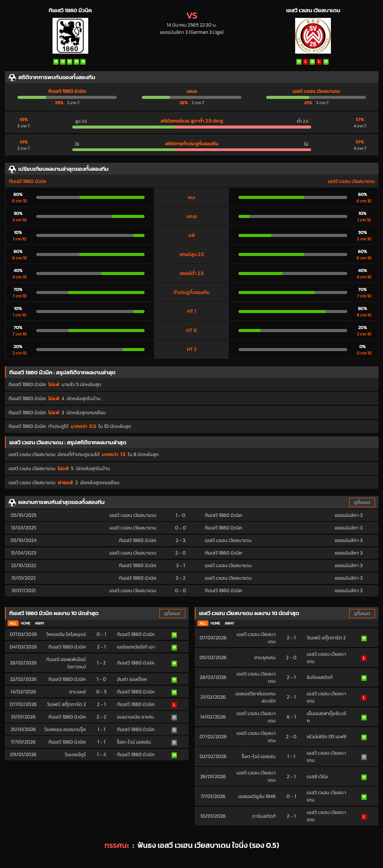Click the 05/10/2025 head-to-head 1-0 match row
This screenshot has height=868, width=383.
(192, 515)
